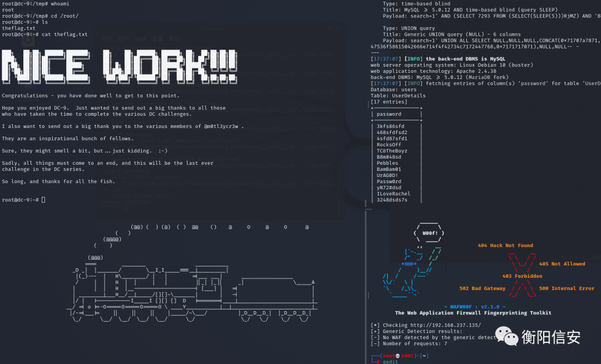Viewport: 601px width, 364px height.
Task: Open the 编辑 menu in the background terminal window
Action: [x=140, y=39]
